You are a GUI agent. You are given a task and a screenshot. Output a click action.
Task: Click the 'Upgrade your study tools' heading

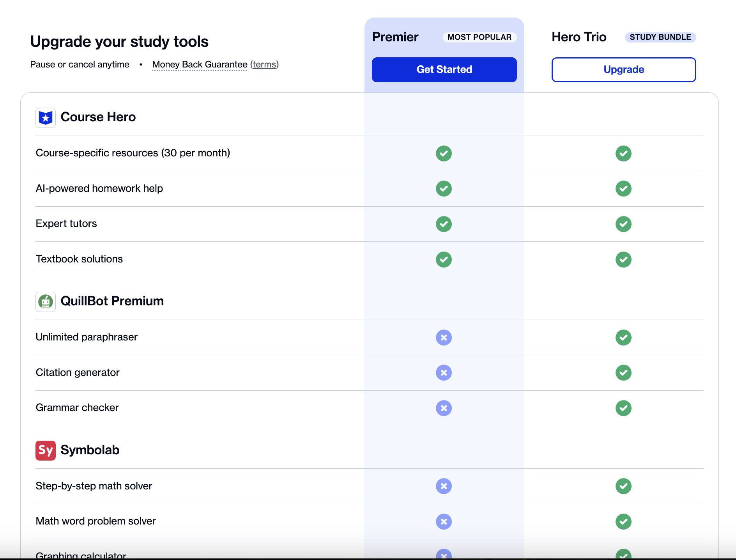(119, 41)
